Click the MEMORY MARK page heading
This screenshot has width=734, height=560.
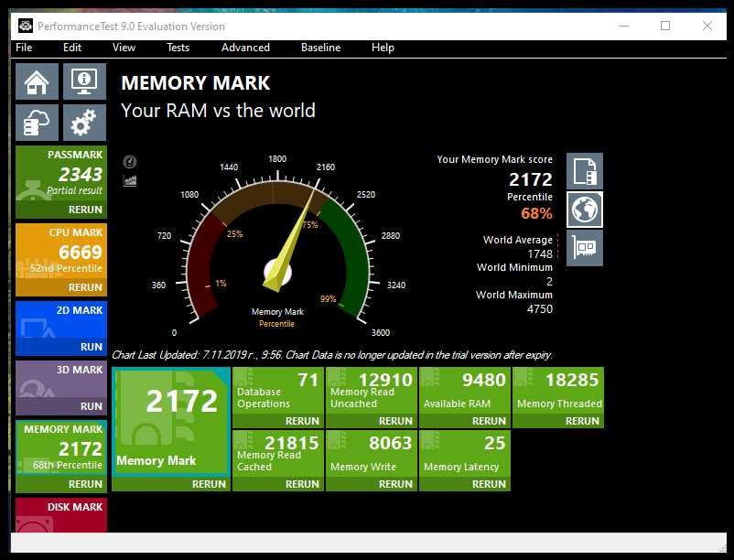[x=196, y=82]
